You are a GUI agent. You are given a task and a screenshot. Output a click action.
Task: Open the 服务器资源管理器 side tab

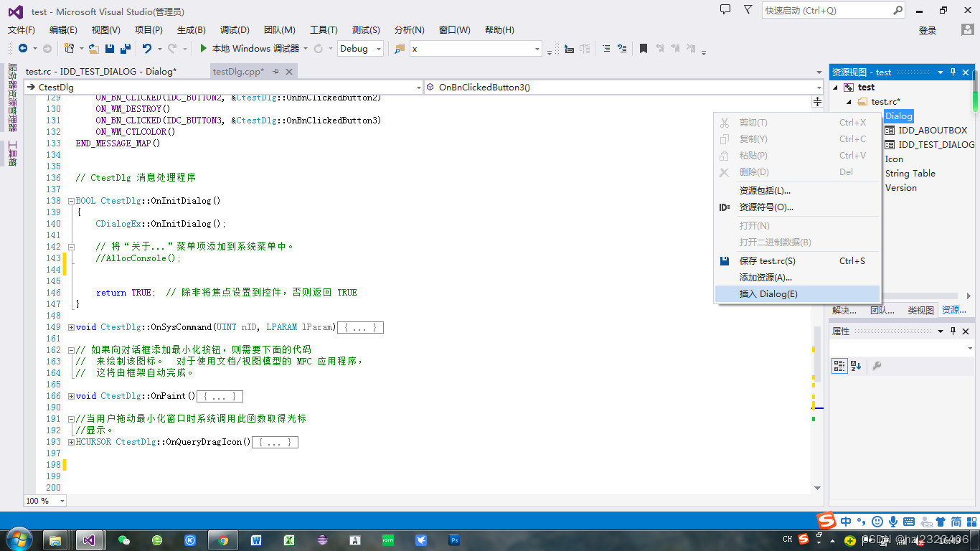click(11, 98)
